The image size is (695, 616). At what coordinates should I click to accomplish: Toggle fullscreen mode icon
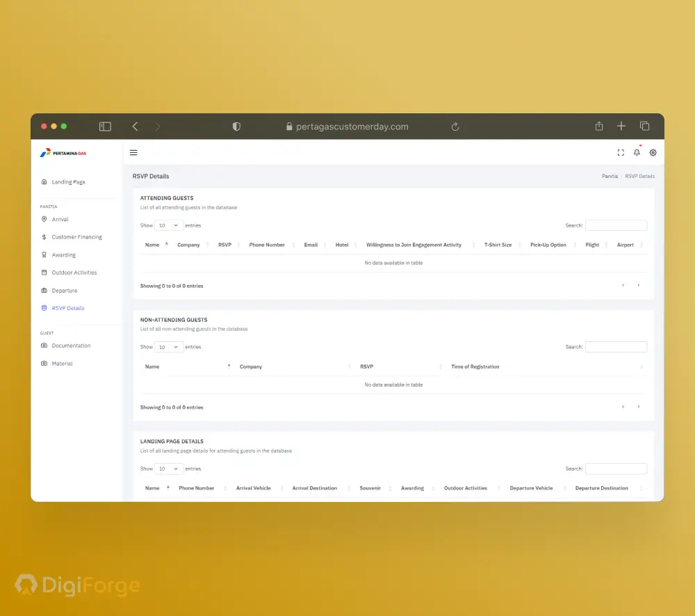[621, 153]
